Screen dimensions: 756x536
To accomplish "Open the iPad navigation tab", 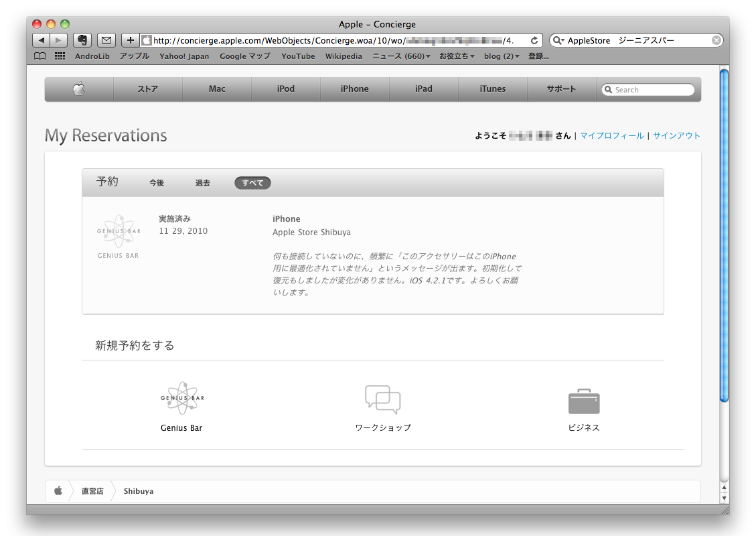I will click(424, 89).
